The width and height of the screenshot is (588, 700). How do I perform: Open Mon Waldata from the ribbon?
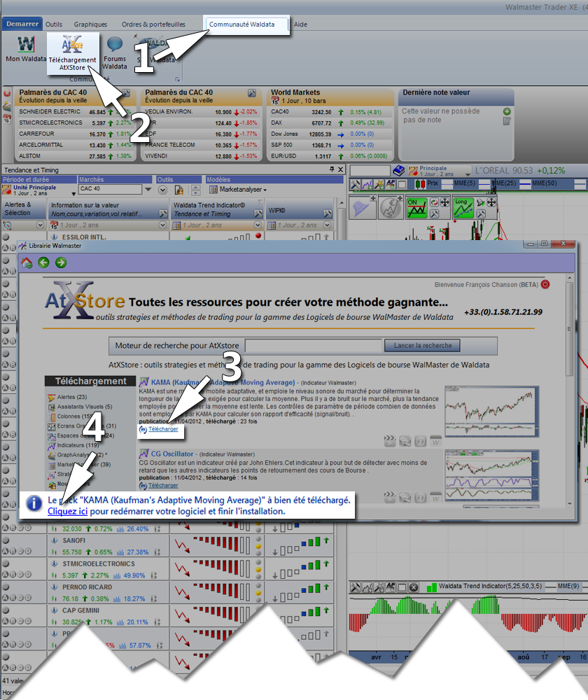pyautogui.click(x=26, y=49)
